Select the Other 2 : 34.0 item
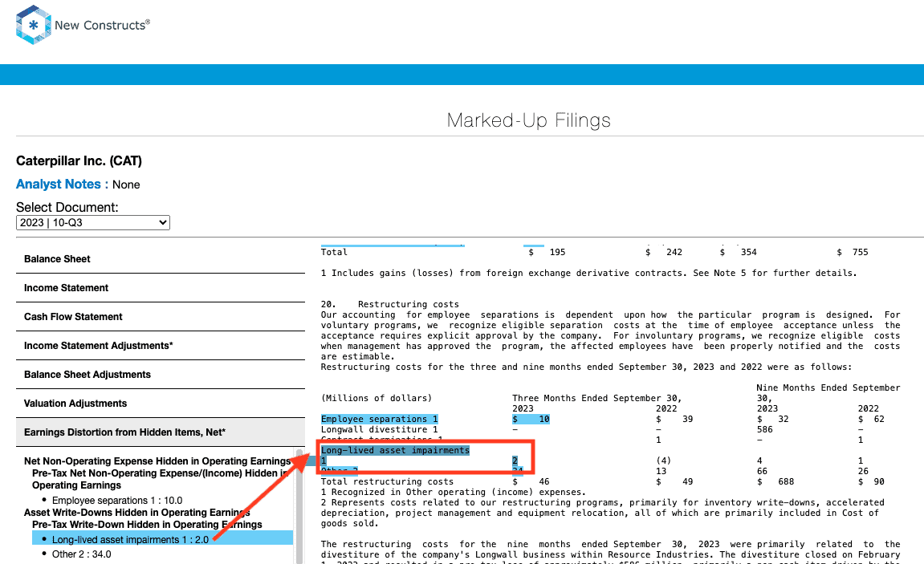Screen dimensions: 924x564 point(81,554)
